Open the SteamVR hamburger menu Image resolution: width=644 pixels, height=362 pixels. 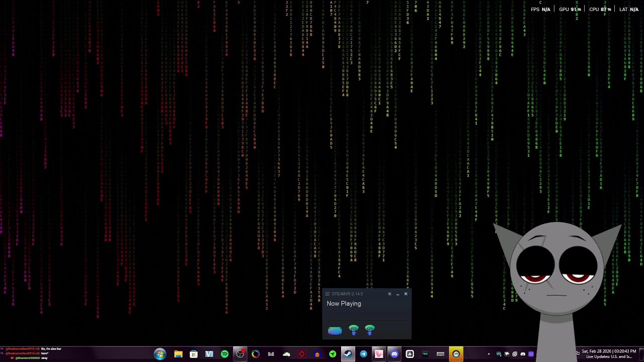point(327,294)
